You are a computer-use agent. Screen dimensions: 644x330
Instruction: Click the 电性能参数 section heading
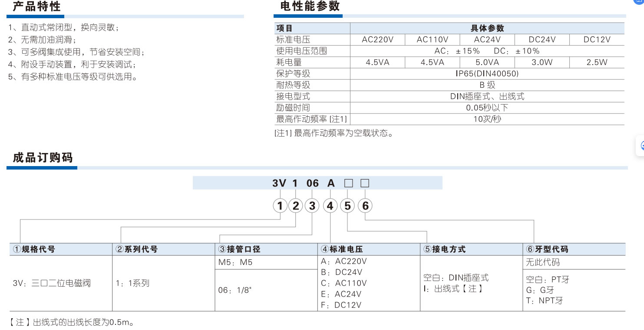(310, 6)
